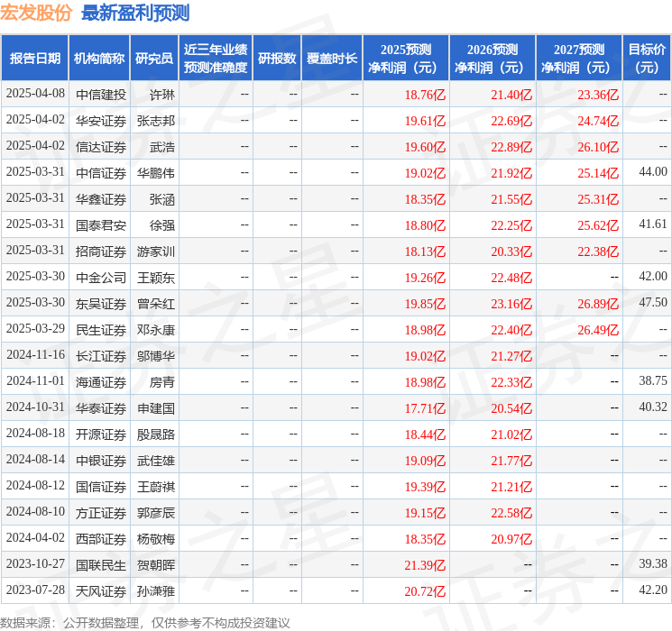This screenshot has width=672, height=631.
Task: Click analyst name 游家训
Action: [156, 251]
